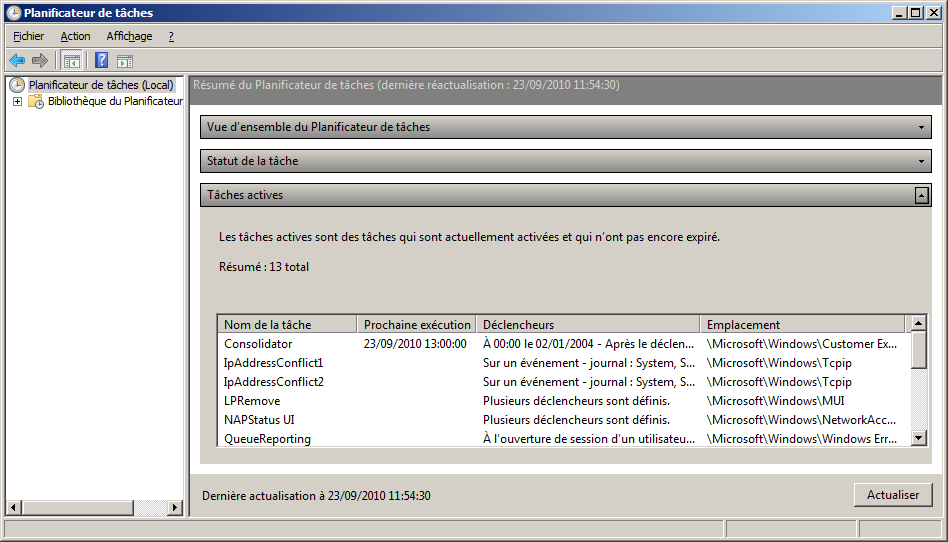Toggle the action pane toolbar icon
948x542 pixels.
point(125,61)
